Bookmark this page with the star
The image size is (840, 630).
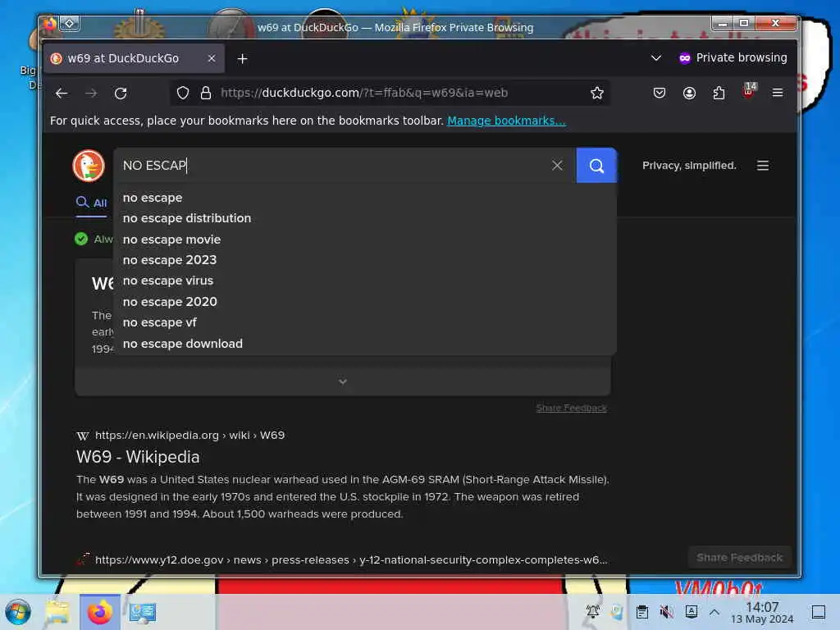[x=597, y=94]
